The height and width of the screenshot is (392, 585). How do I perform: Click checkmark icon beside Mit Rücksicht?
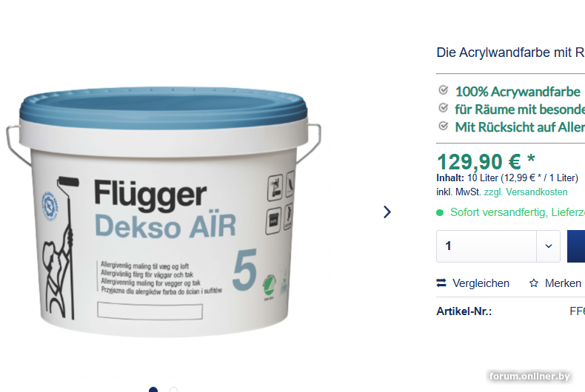click(444, 126)
